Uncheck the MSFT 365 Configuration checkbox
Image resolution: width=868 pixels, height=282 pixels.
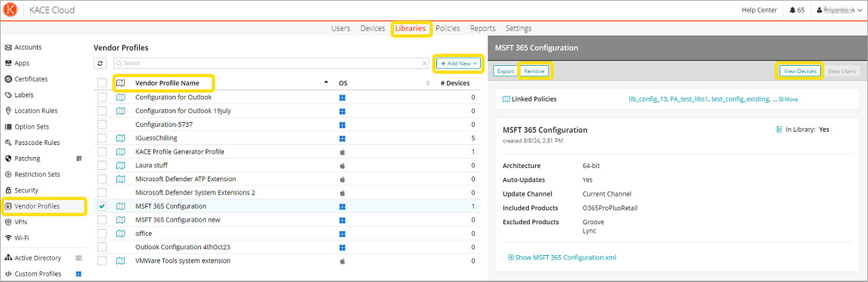(102, 206)
